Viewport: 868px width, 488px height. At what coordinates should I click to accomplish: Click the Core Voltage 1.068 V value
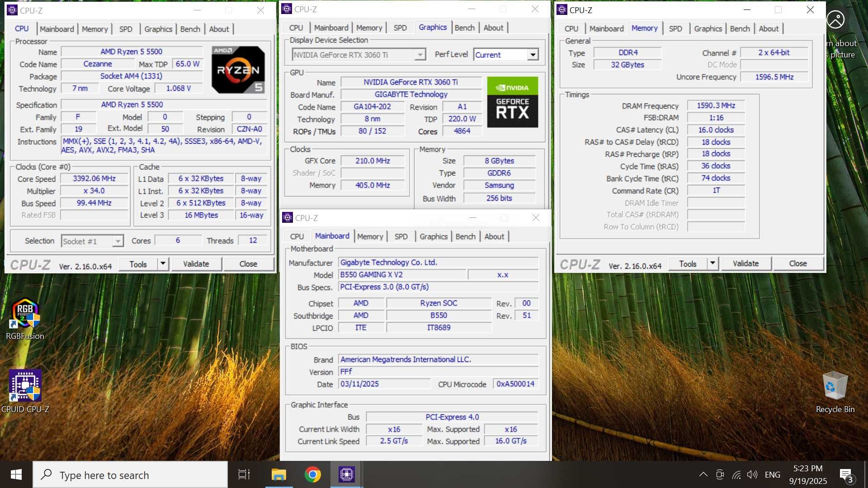(178, 88)
